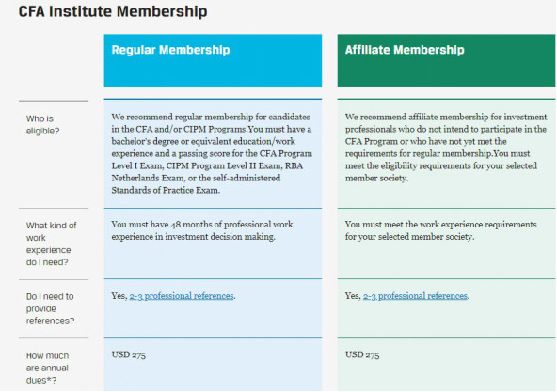The image size is (557, 392).
Task: Click the regular membership eligibility paragraph
Action: [212, 153]
